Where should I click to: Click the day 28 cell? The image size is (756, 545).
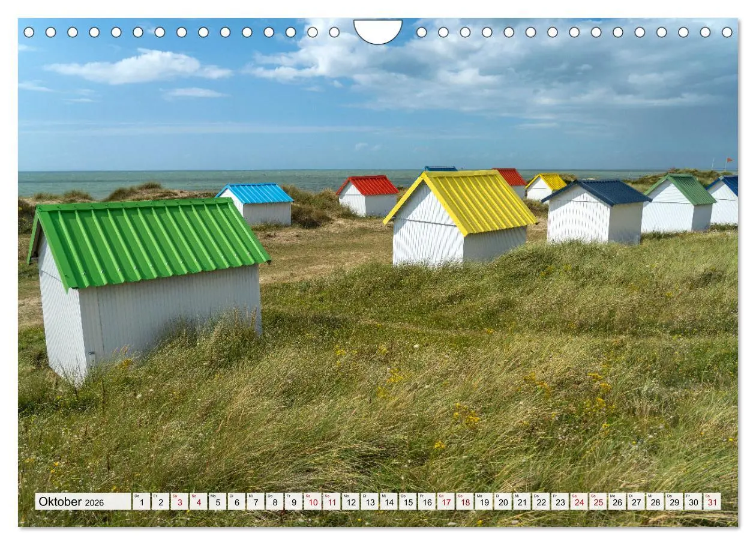pos(655,502)
